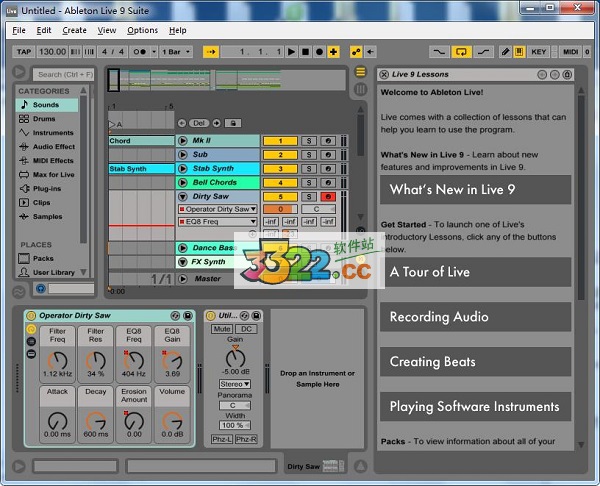Screen dimensions: 600x486
Task: Select the Drums browser category
Action: coord(44,118)
